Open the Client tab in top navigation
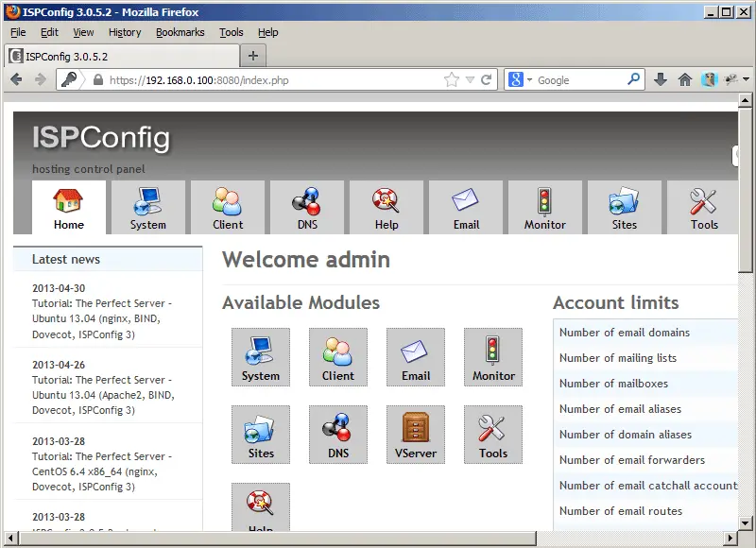756x548 pixels. click(228, 208)
